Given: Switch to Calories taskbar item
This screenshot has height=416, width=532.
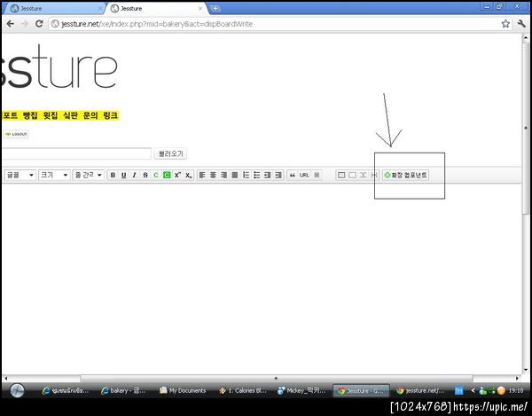Looking at the screenshot, I should click(242, 391).
